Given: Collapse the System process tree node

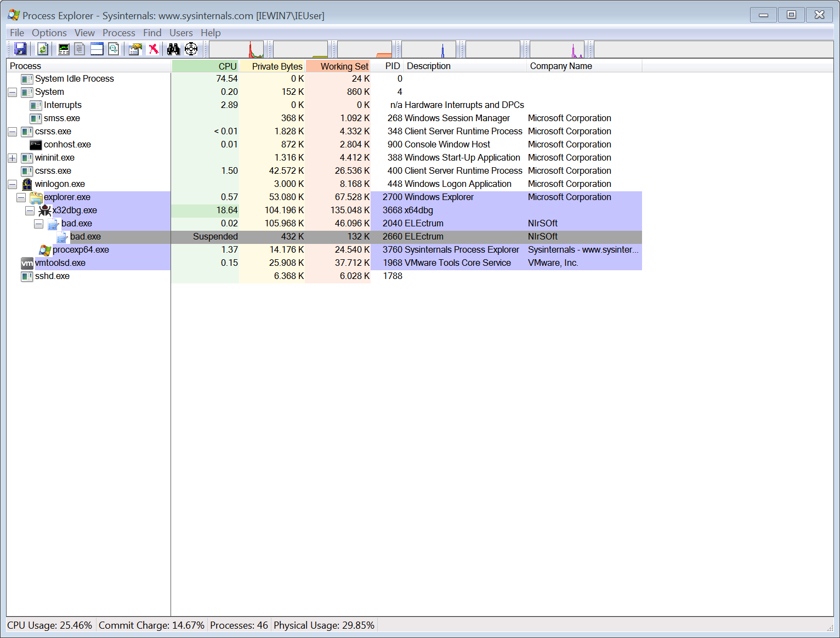Looking at the screenshot, I should point(12,92).
